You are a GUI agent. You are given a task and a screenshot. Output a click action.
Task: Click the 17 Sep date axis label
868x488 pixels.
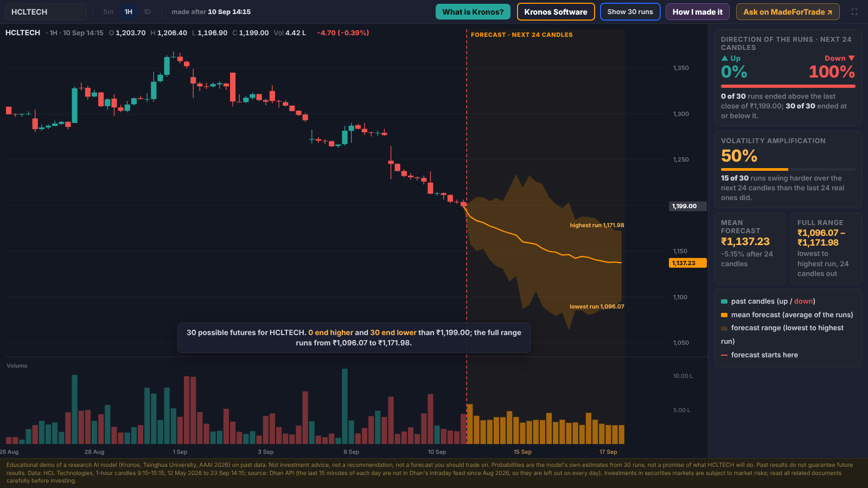[x=608, y=452]
